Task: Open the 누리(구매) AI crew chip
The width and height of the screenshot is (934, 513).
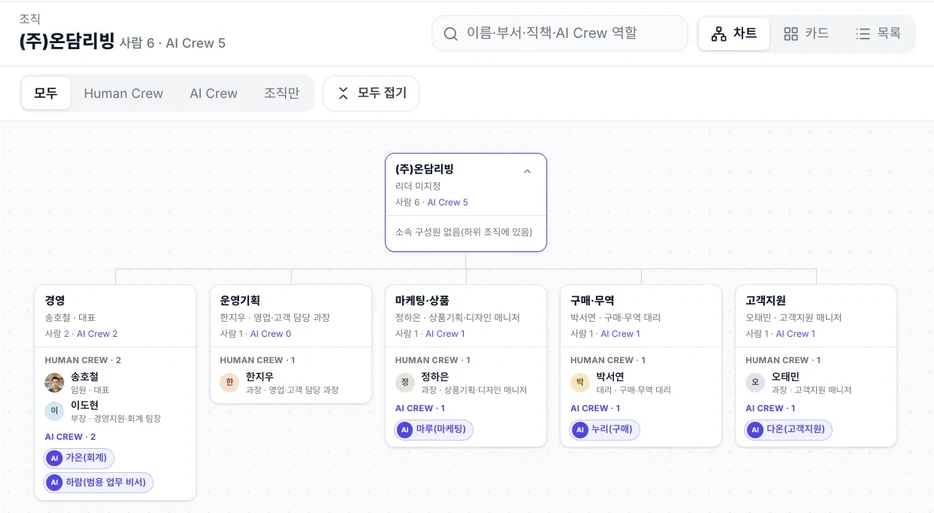Action: (x=605, y=429)
